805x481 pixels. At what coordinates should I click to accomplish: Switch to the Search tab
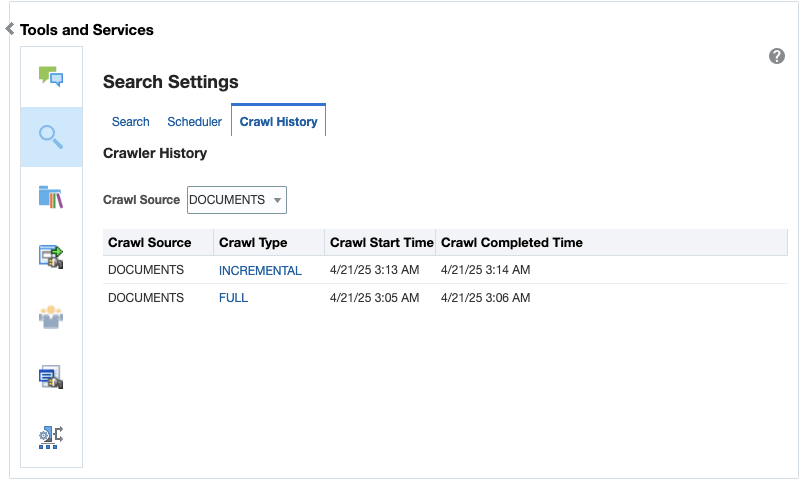131,122
